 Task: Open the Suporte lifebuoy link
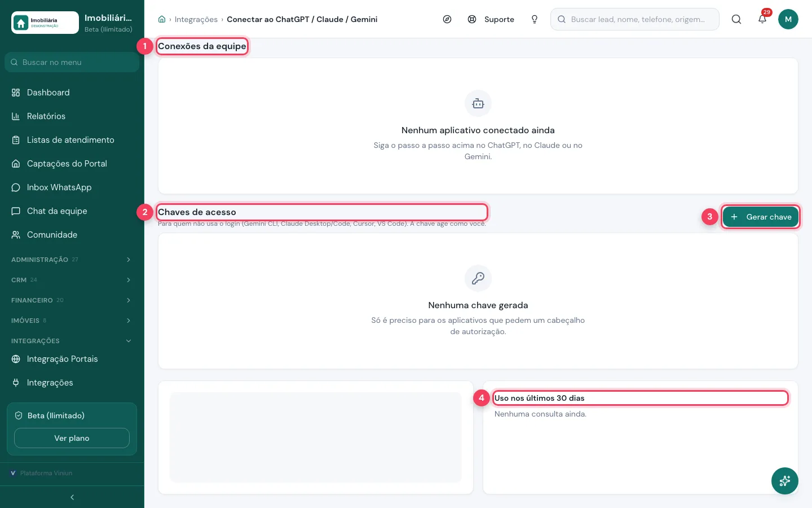point(491,19)
